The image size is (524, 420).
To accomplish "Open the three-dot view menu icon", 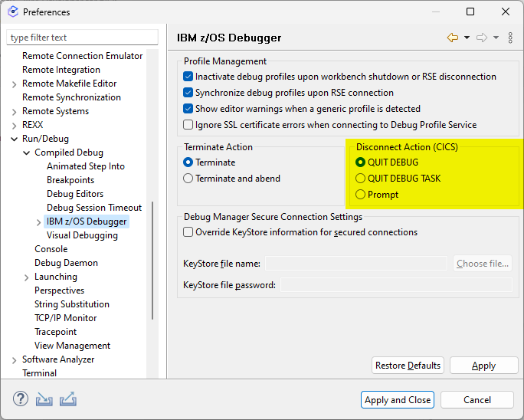I will [510, 38].
